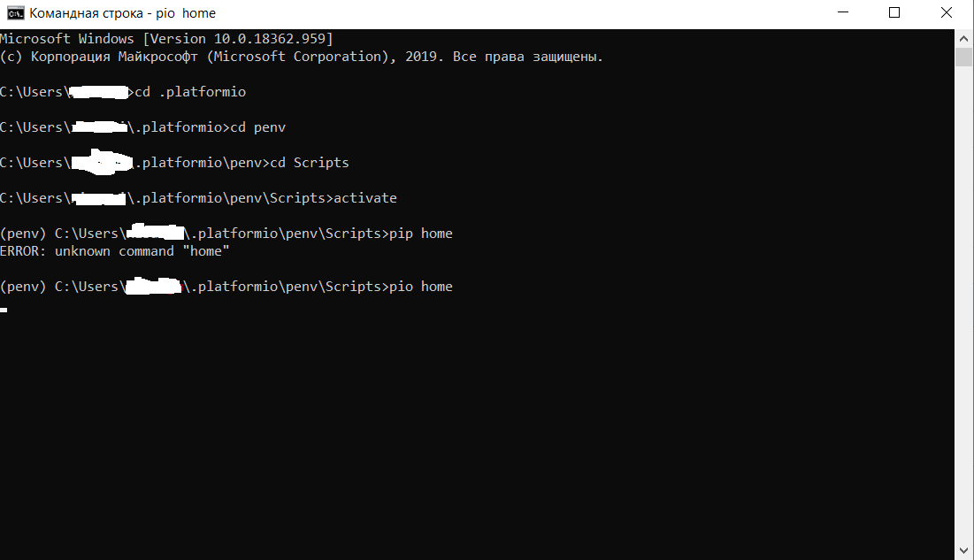The width and height of the screenshot is (974, 560).
Task: Click the Microsoft Windows version line
Action: [x=168, y=38]
